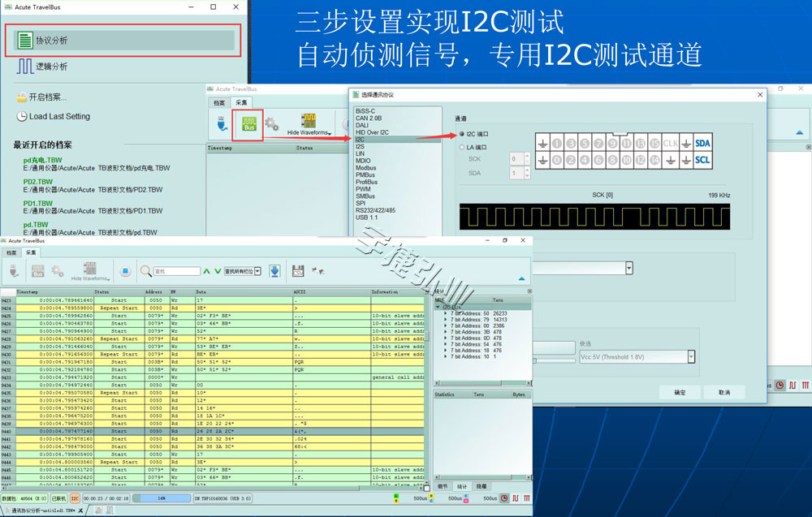
Task: Close the 通讯协议分析-untitled1.TBW document tab
Action: [x=80, y=511]
